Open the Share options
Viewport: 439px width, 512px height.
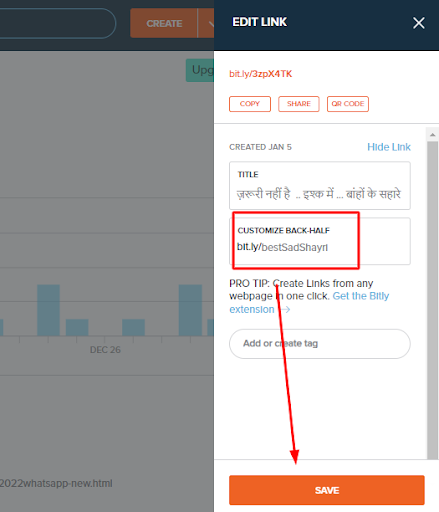pos(299,104)
